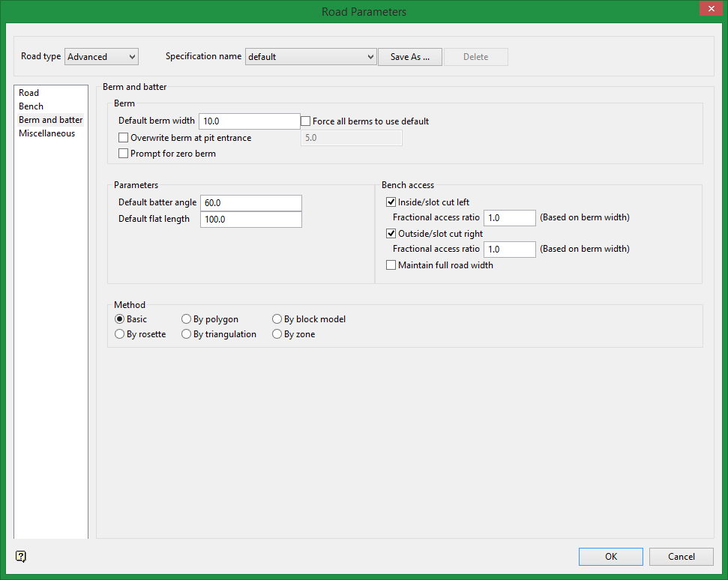Close the Road Parameters dialog
This screenshot has width=728, height=580.
click(x=709, y=9)
